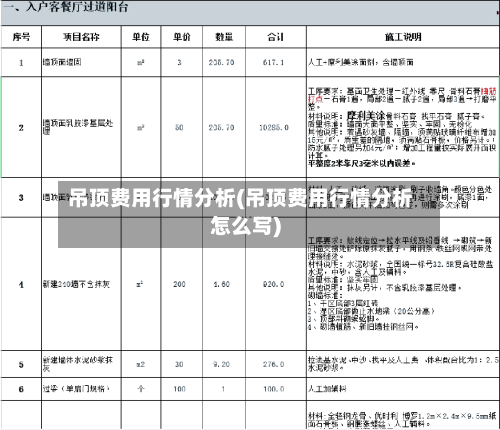Click the 数量 column header
Viewport: 500px width, 430px height.
point(224,37)
